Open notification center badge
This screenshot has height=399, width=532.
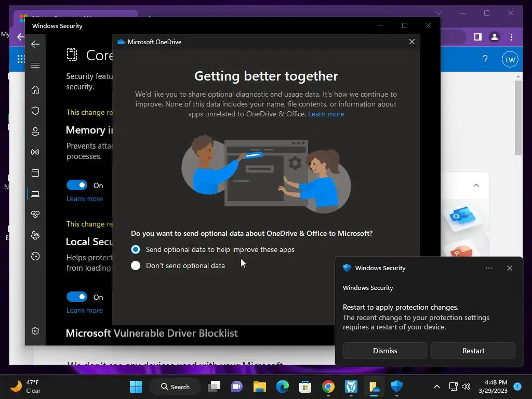tap(517, 387)
